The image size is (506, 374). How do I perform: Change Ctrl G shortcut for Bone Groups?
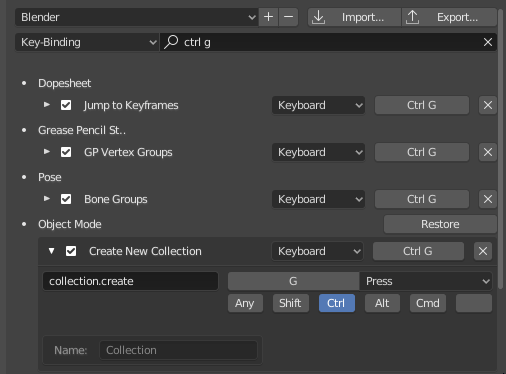pyautogui.click(x=422, y=199)
